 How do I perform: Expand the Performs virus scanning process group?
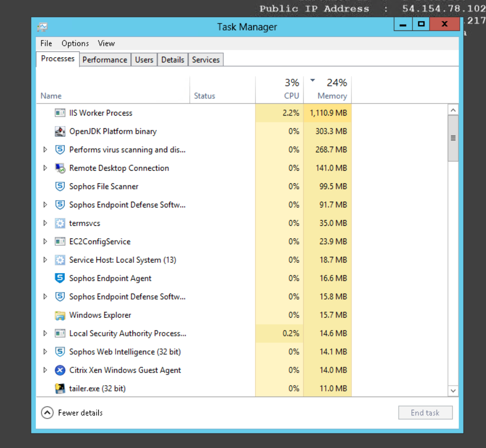point(45,150)
